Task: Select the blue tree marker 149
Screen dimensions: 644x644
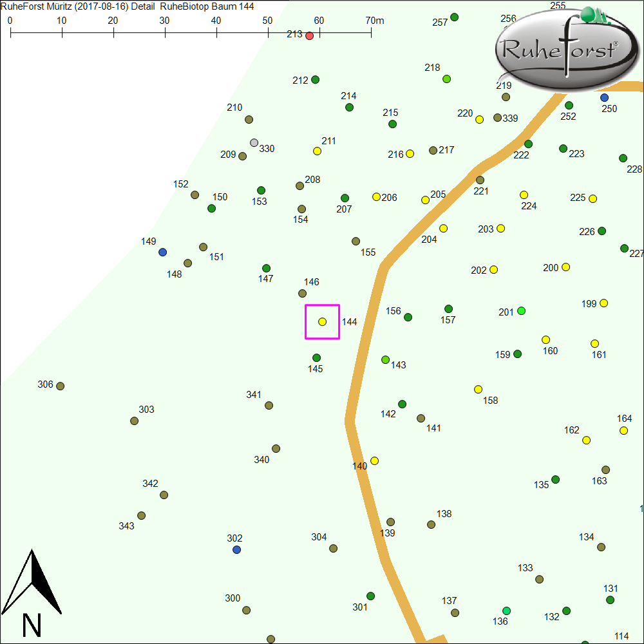Action: tap(163, 252)
